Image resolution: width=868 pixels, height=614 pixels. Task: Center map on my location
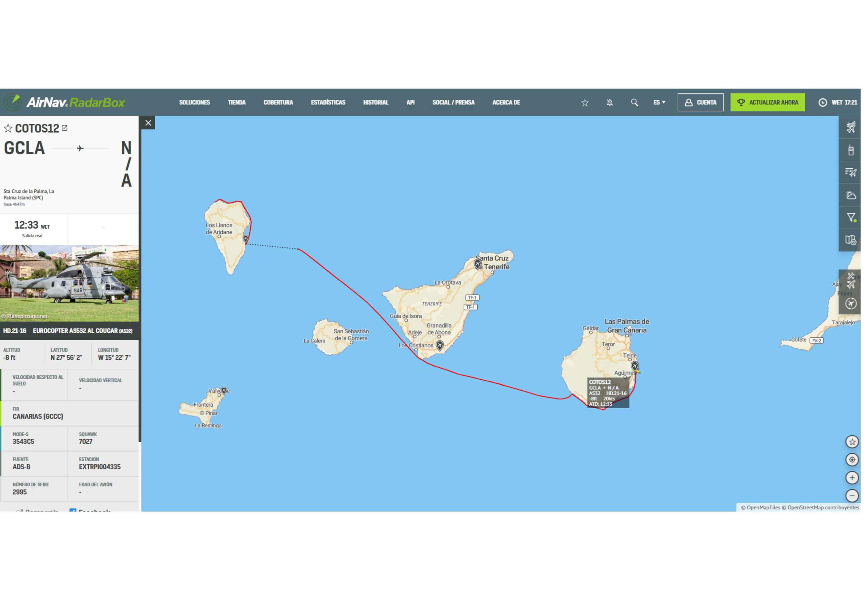tap(852, 460)
